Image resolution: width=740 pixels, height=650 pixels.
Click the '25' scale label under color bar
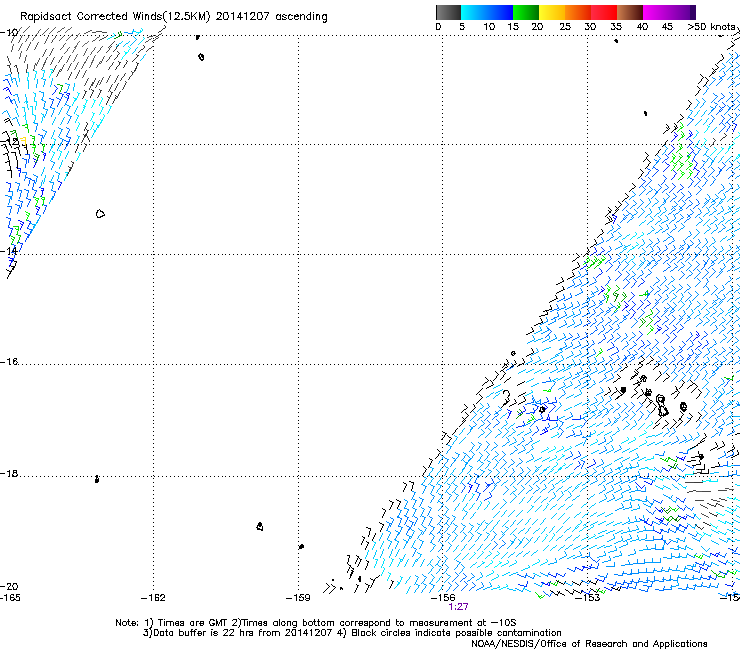(x=565, y=27)
